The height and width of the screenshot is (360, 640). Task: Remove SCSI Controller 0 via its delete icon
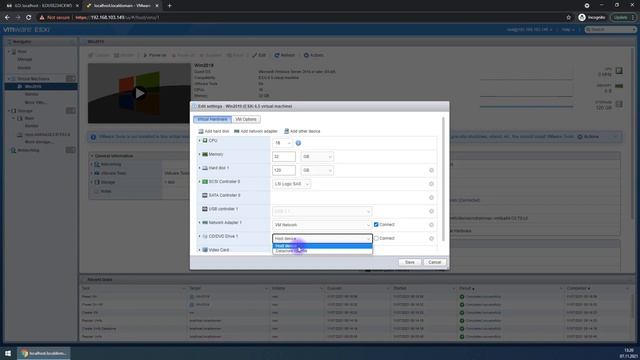tap(431, 184)
